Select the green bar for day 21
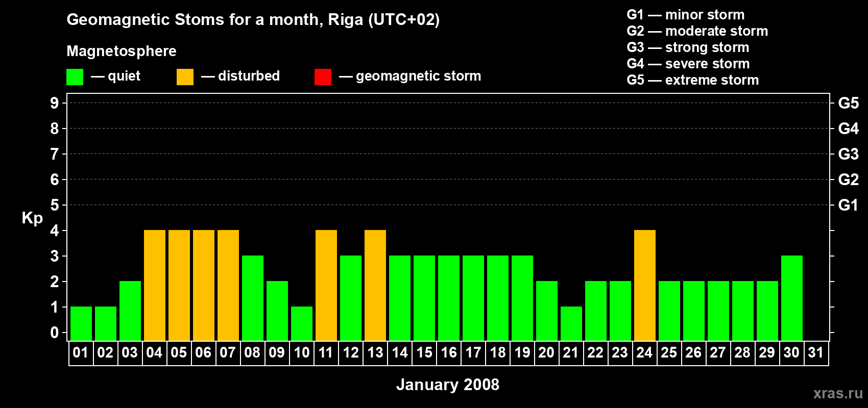The image size is (868, 408). (571, 323)
